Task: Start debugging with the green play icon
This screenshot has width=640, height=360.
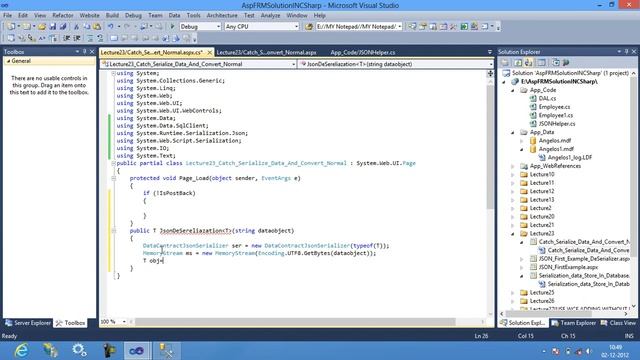Action: pos(172,27)
